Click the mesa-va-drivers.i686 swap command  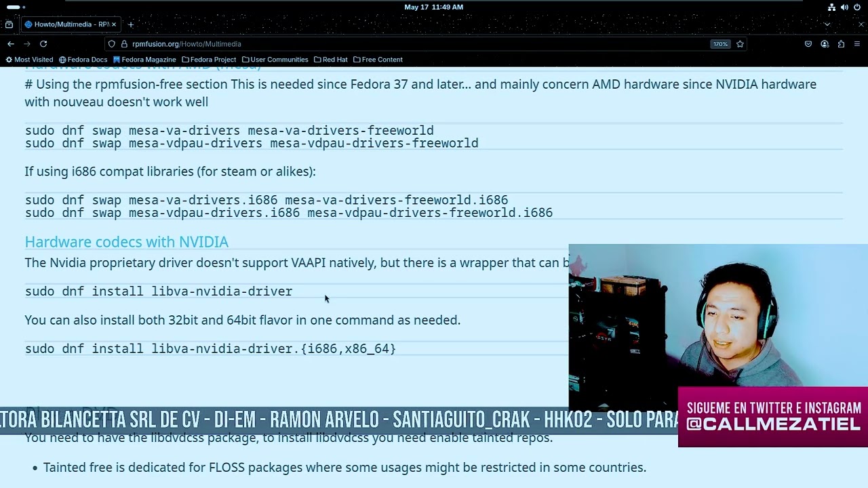267,200
